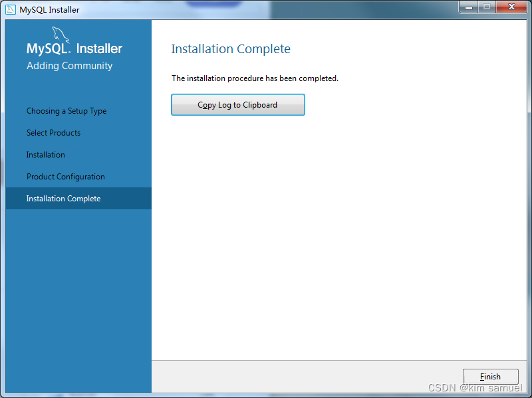
Task: Select the Installation Complete sidebar step
Action: (63, 198)
